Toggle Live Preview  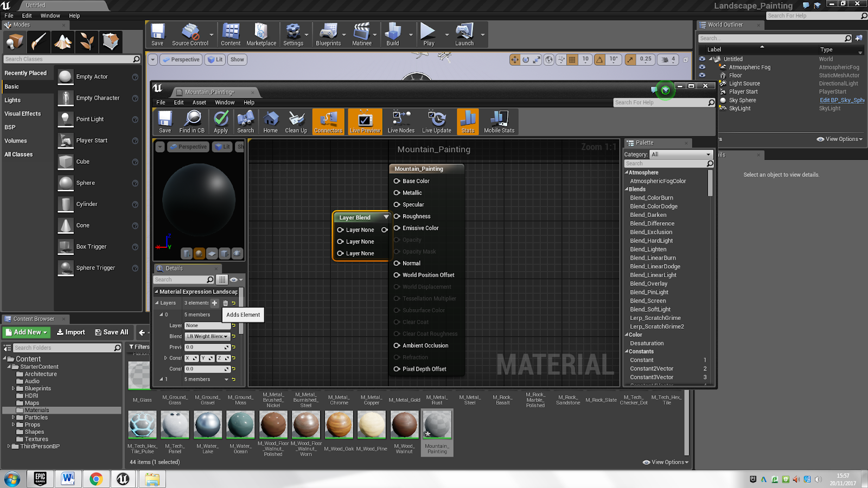pyautogui.click(x=365, y=121)
